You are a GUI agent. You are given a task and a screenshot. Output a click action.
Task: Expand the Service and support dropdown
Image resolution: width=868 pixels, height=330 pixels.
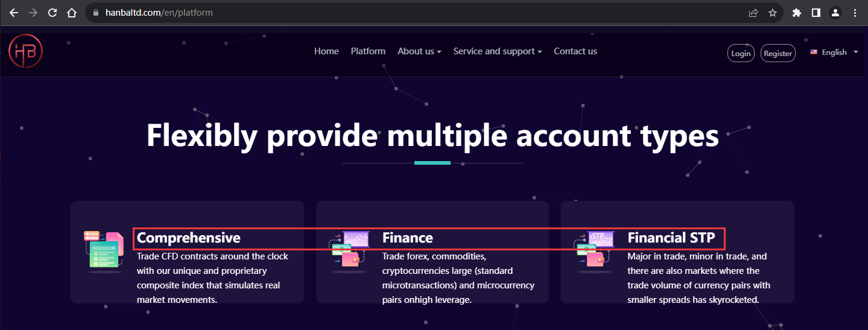click(x=498, y=51)
